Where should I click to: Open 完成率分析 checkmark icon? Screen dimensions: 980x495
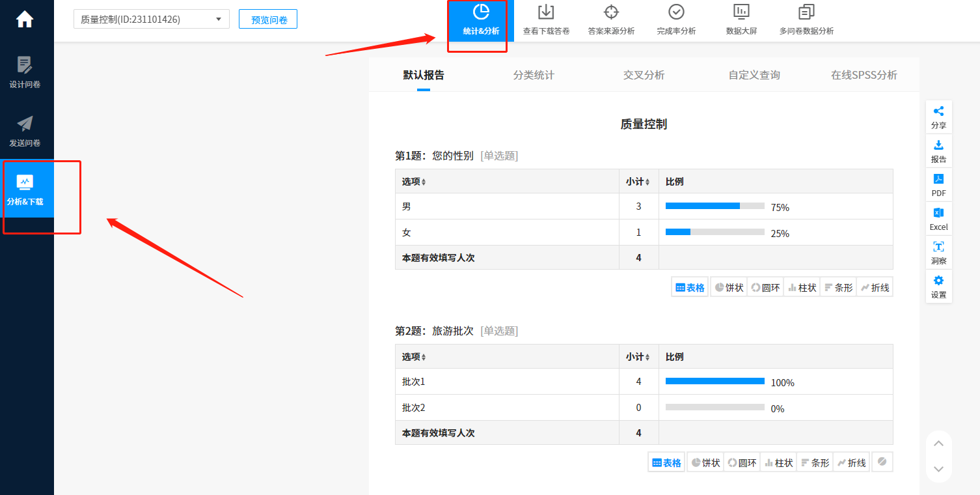[x=676, y=20]
